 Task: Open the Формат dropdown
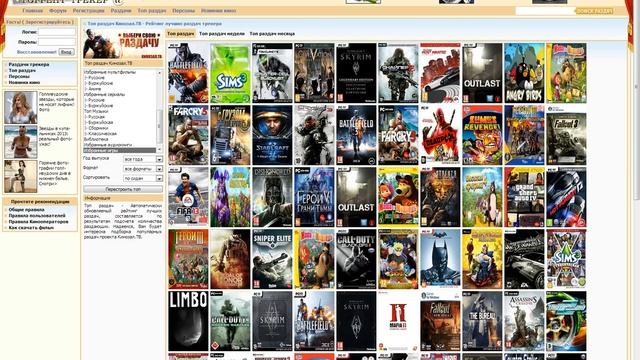143,169
